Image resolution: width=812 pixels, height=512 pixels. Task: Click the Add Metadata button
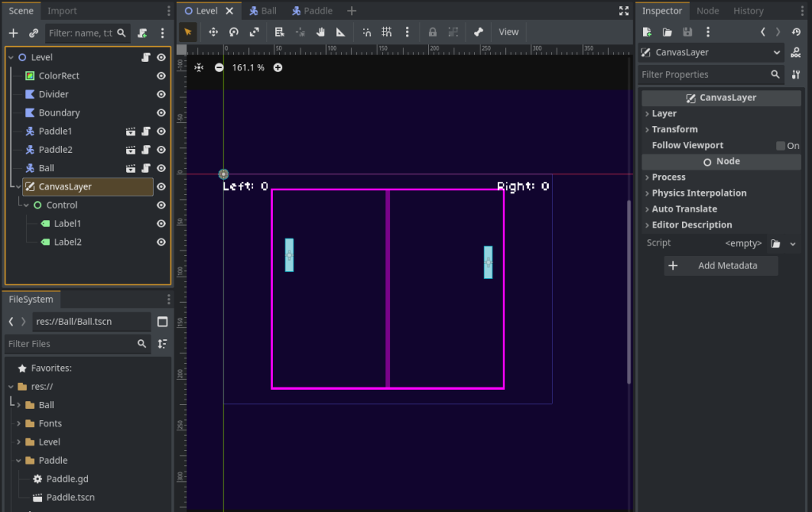point(721,266)
